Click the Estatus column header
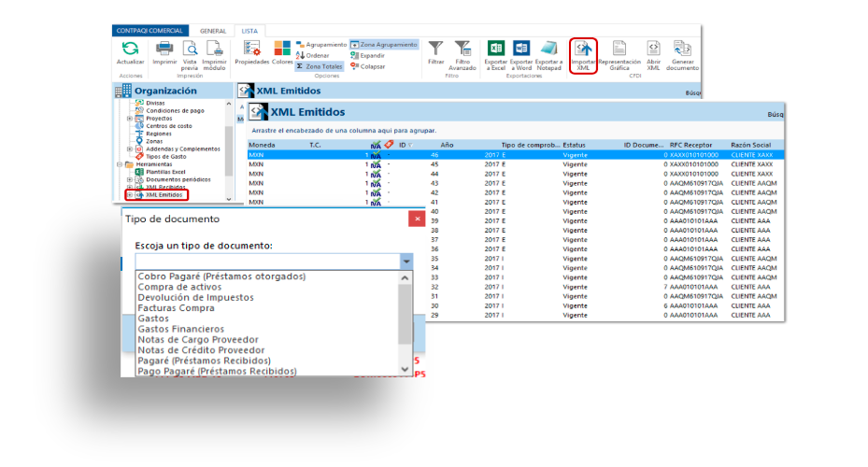868x467 pixels. click(x=576, y=145)
